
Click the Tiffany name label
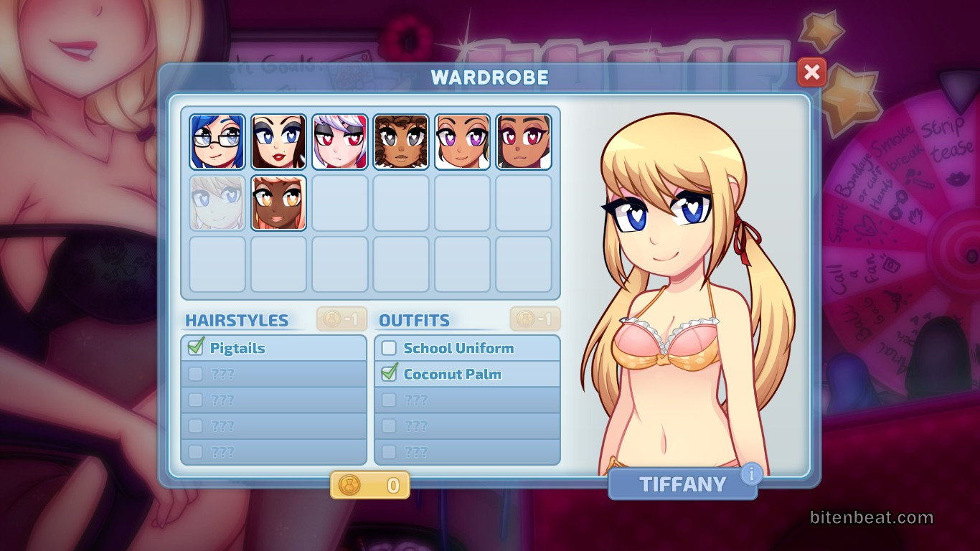pyautogui.click(x=682, y=484)
